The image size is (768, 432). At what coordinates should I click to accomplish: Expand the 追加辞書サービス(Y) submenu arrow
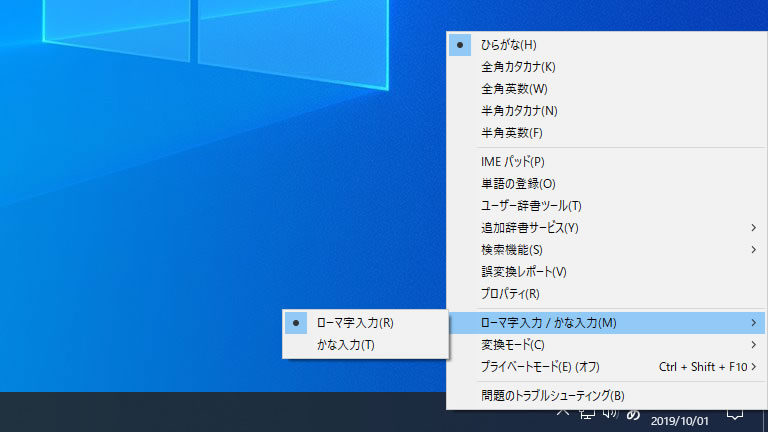pyautogui.click(x=753, y=228)
